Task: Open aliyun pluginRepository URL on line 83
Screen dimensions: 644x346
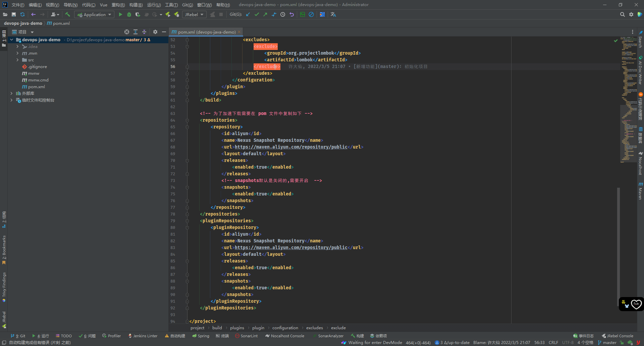Action: 291,247
